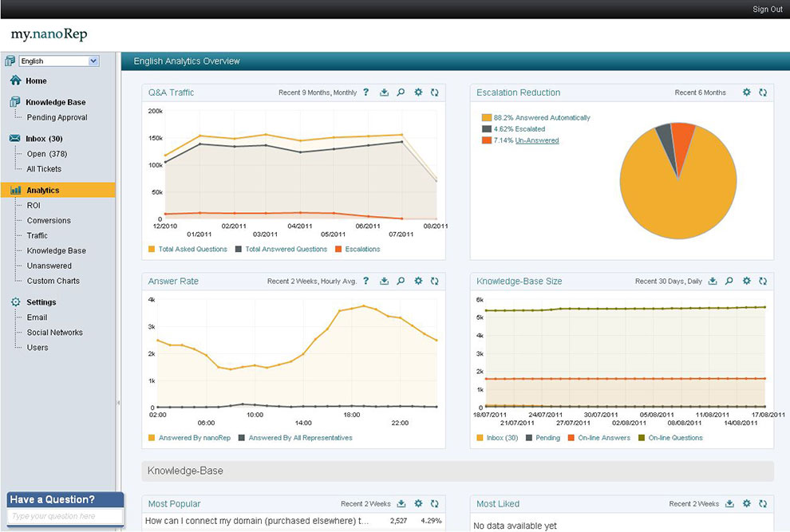Toggle On-line Questions legend series
This screenshot has width=790, height=532.
coord(670,438)
